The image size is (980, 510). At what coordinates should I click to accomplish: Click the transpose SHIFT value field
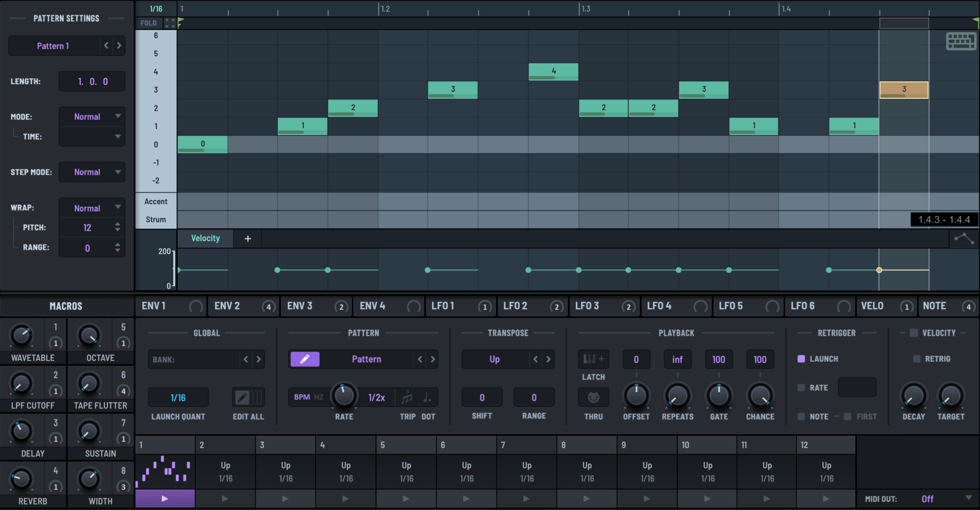click(x=482, y=397)
